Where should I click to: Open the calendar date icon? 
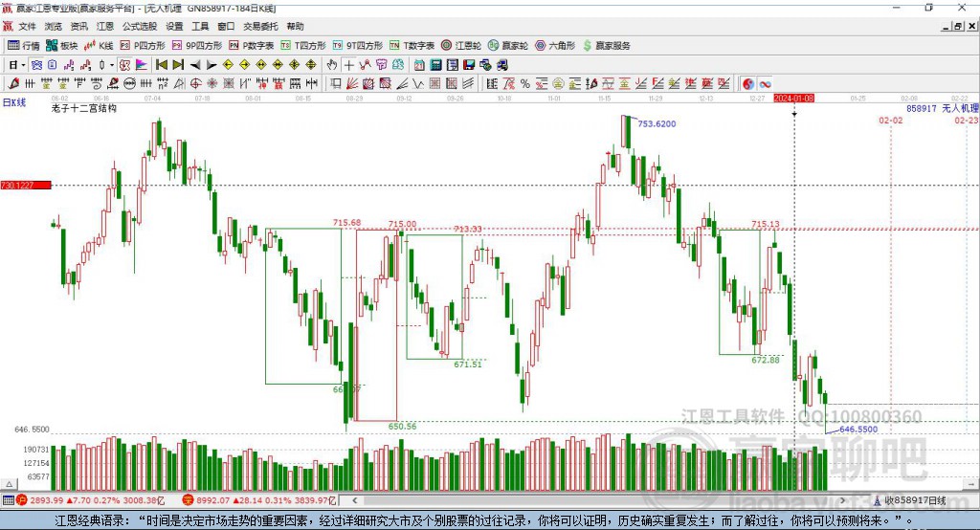[x=419, y=64]
